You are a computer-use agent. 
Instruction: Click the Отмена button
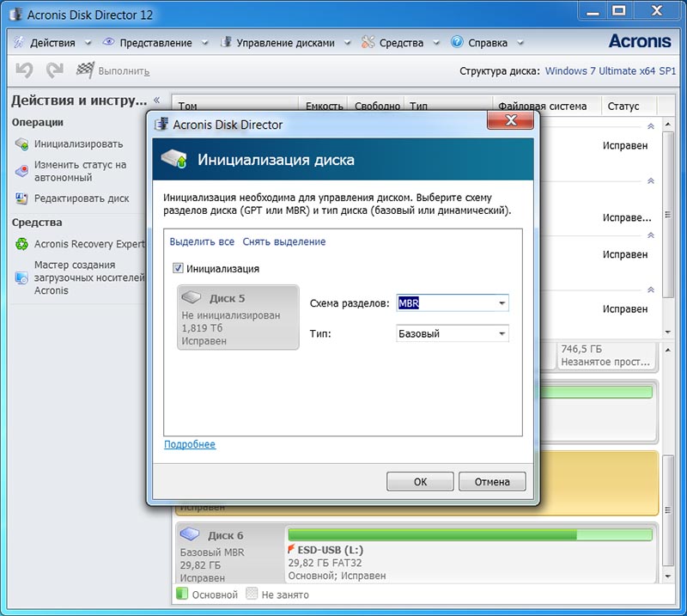click(492, 481)
